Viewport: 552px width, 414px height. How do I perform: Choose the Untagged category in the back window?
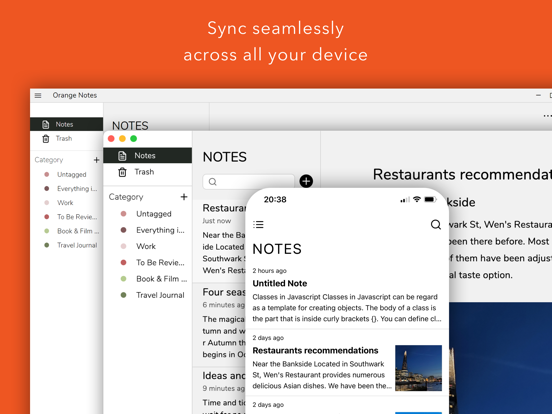point(71,174)
